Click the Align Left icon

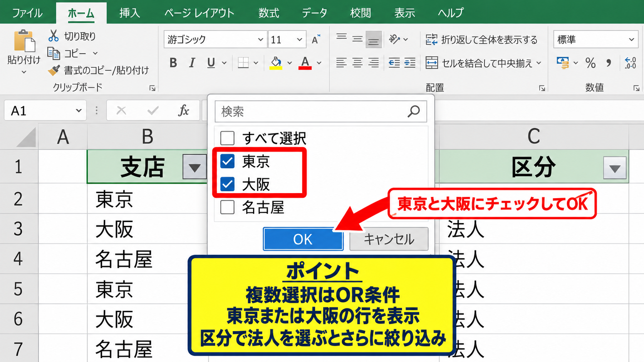(x=341, y=63)
